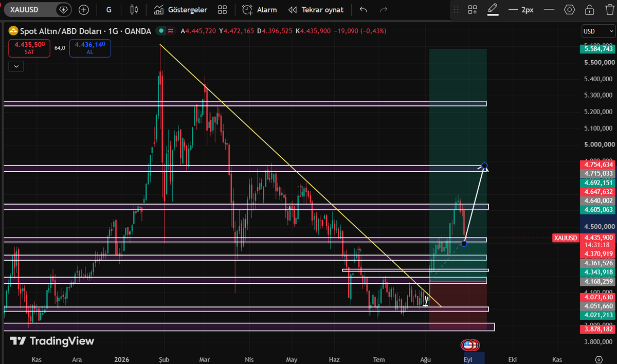The width and height of the screenshot is (617, 364).
Task: Click the red 4.435,50 SAT sell button
Action: [x=29, y=48]
